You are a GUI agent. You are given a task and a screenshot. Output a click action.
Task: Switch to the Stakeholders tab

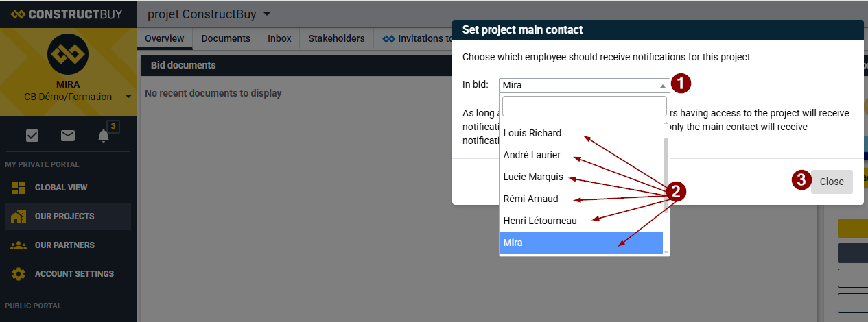click(336, 38)
